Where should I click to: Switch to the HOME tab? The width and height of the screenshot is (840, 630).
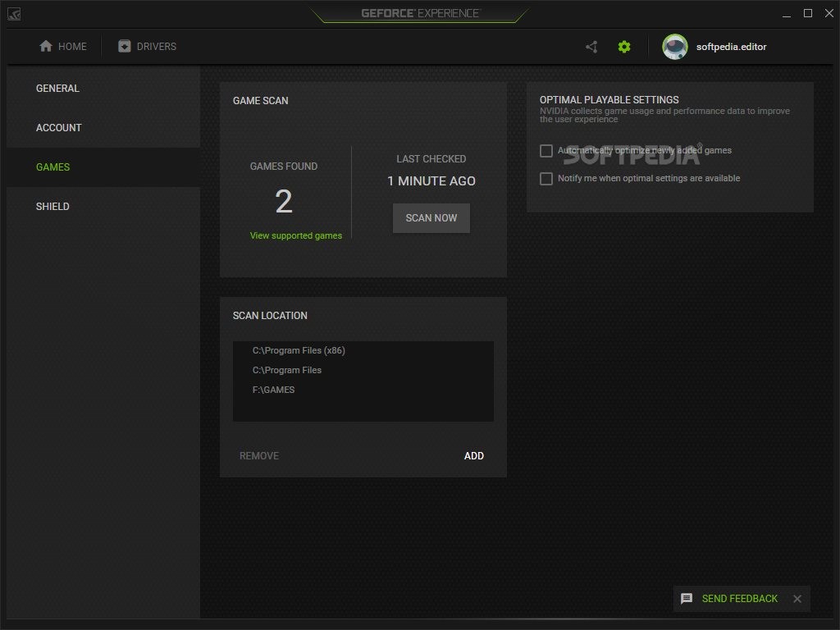[x=62, y=46]
